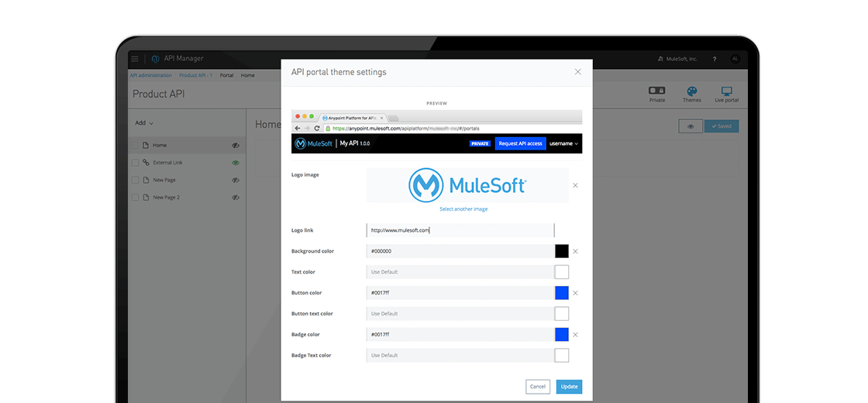
Task: Toggle green visibility eye for External Link
Action: [236, 163]
